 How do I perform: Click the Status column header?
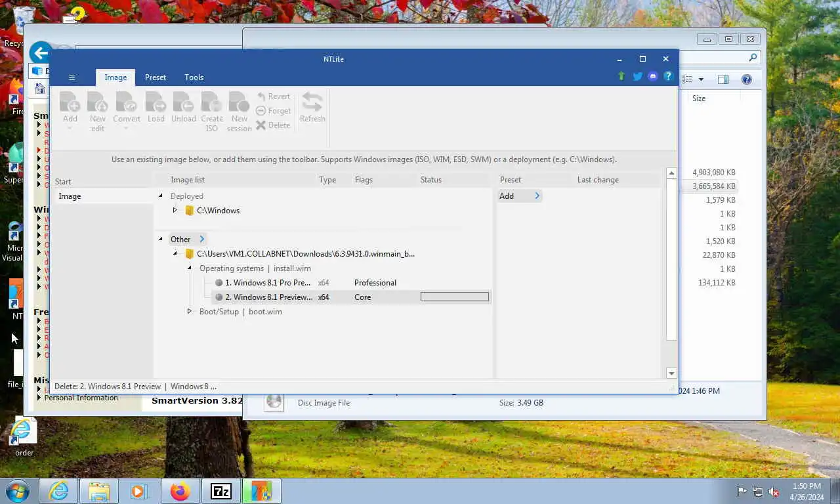[x=431, y=180]
